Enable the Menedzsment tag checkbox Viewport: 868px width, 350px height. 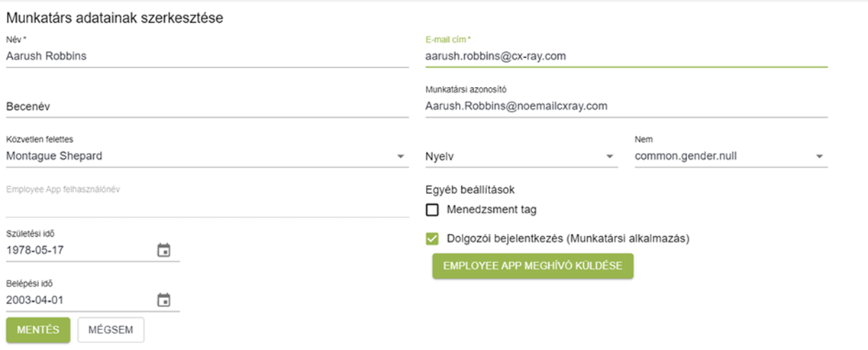(x=433, y=209)
